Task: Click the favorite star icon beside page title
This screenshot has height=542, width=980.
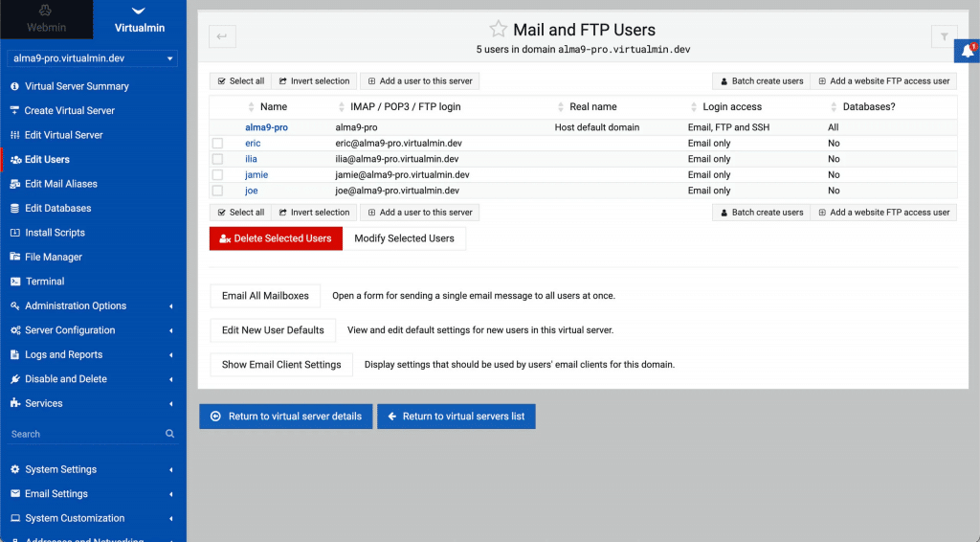Action: [x=498, y=30]
